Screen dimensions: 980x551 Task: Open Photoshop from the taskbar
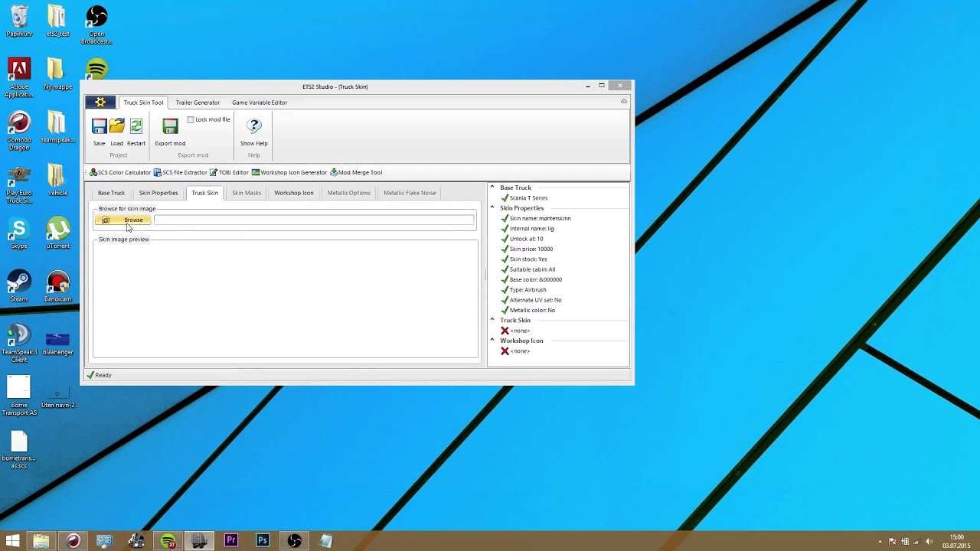[x=263, y=540]
